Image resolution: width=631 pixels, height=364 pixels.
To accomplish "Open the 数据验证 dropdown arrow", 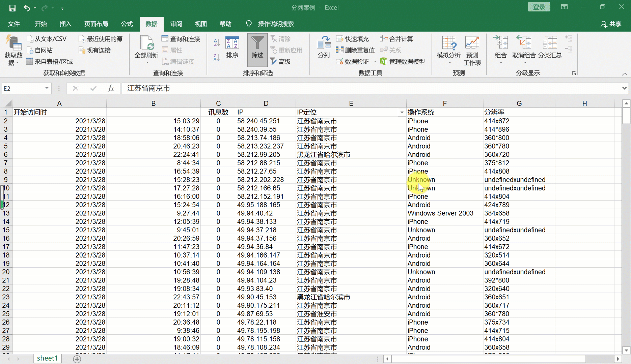I will [x=375, y=62].
